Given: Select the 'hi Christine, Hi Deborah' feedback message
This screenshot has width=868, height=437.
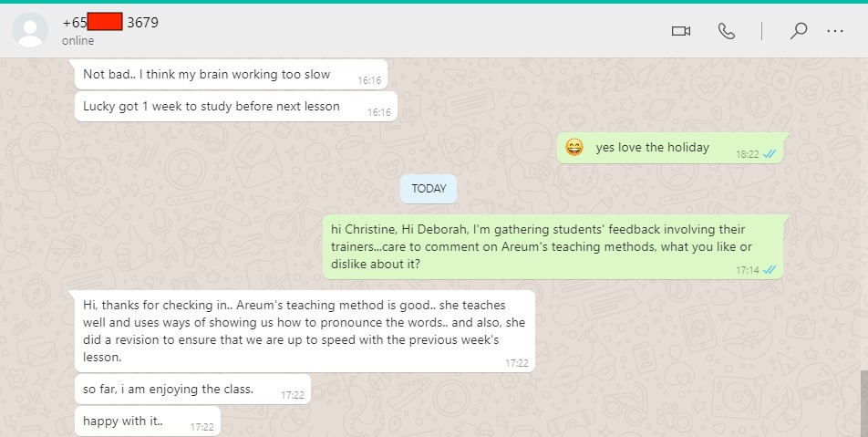Looking at the screenshot, I should (553, 247).
